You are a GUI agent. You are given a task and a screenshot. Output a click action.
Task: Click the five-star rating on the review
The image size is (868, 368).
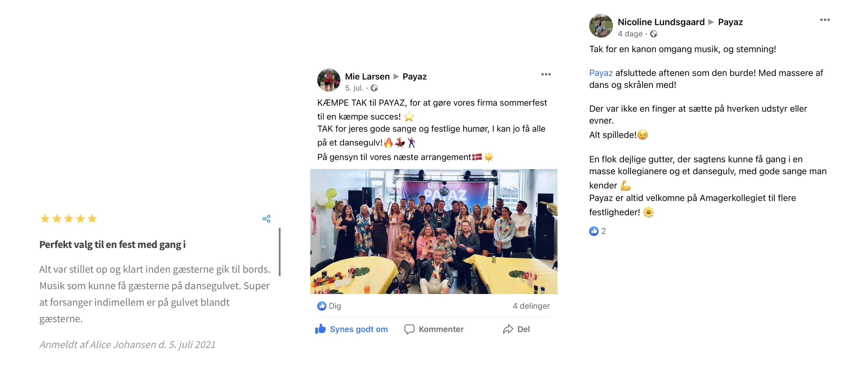pos(68,219)
